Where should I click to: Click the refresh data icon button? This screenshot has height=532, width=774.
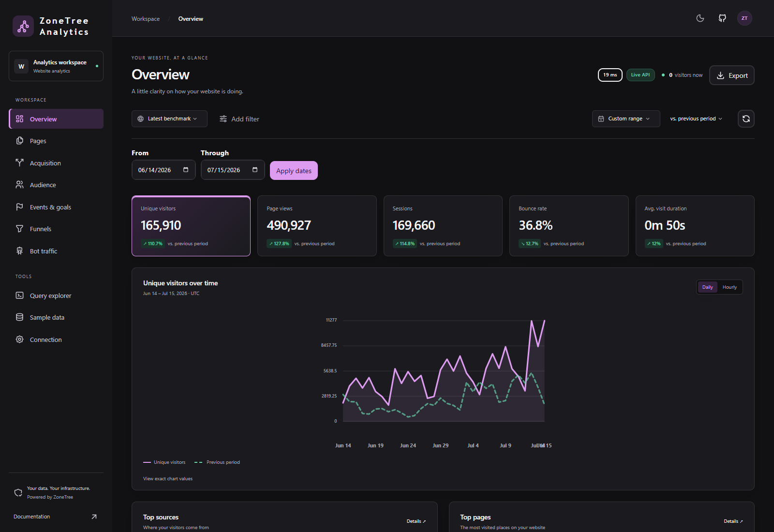(x=746, y=119)
